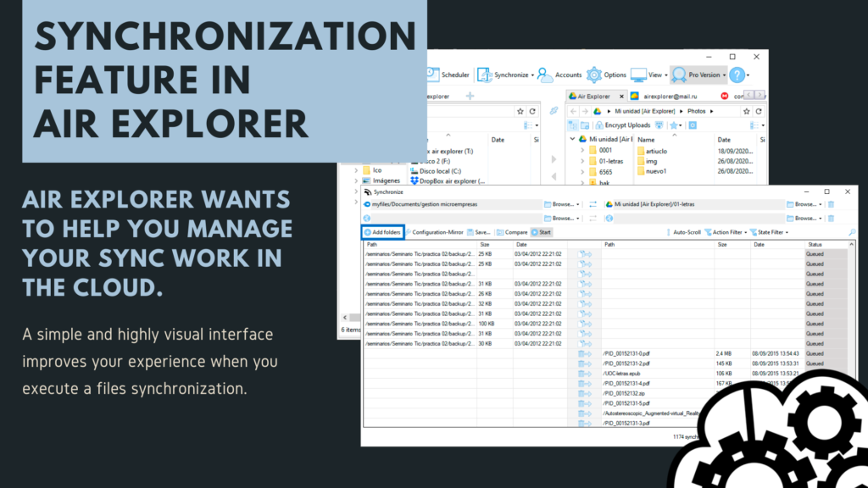Switch to the airexplorer@mail.ru tab
The height and width of the screenshot is (488, 868).
[665, 97]
